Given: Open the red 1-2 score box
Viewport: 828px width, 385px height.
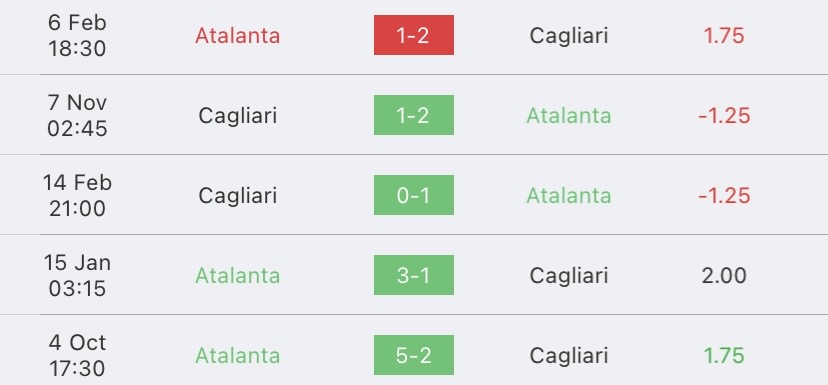Looking at the screenshot, I should (413, 35).
